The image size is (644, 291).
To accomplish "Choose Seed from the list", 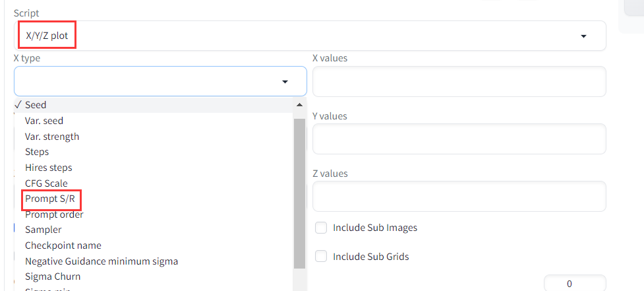I will click(x=36, y=105).
